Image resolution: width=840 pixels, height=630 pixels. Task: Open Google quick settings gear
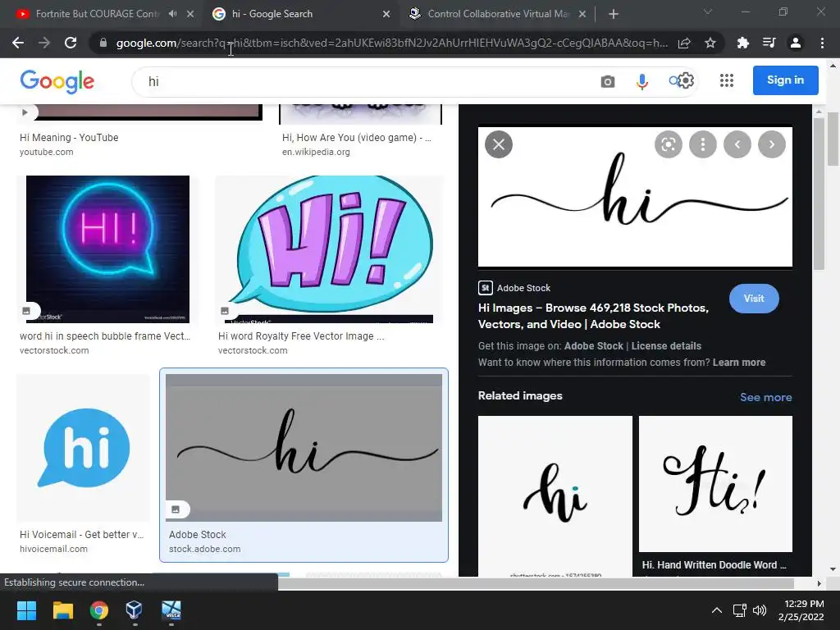687,81
